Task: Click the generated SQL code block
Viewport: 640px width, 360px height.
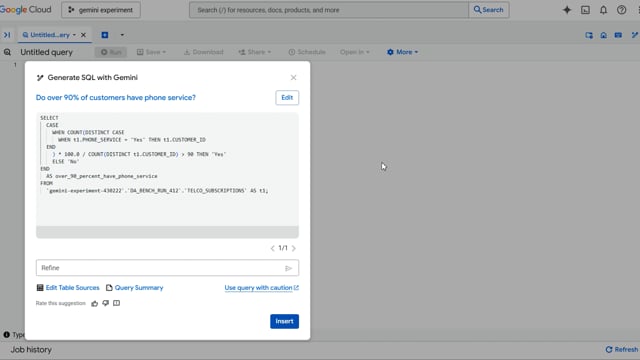Action: pyautogui.click(x=167, y=169)
